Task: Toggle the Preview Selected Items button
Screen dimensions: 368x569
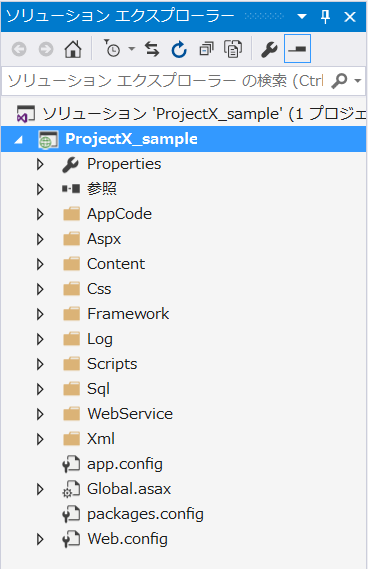Action: tap(297, 49)
